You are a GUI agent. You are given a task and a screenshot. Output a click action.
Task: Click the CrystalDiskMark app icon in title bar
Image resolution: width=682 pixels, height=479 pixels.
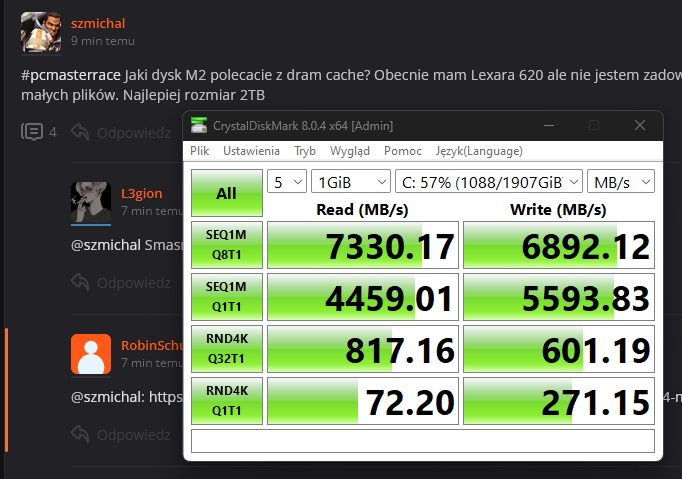tap(199, 125)
